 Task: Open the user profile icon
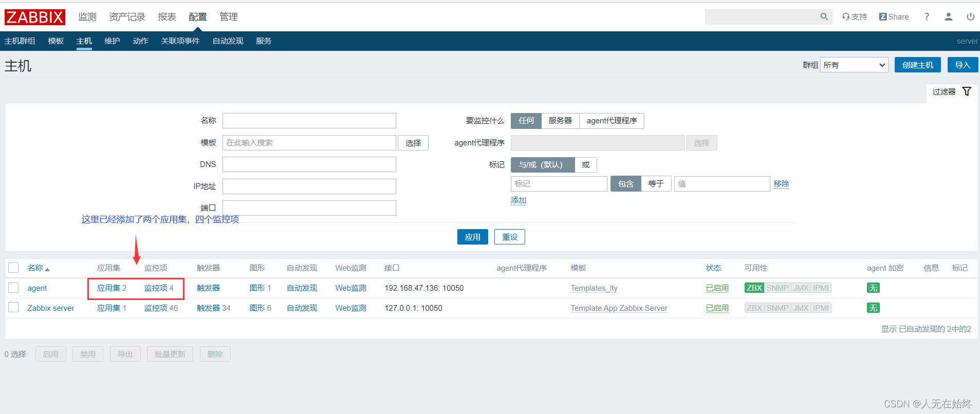[949, 17]
